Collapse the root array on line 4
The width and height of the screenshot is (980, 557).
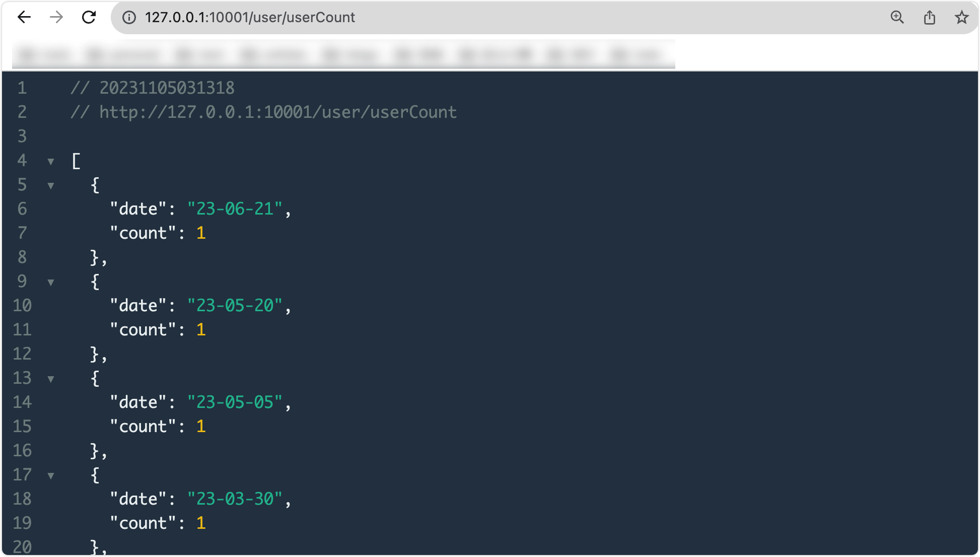51,162
